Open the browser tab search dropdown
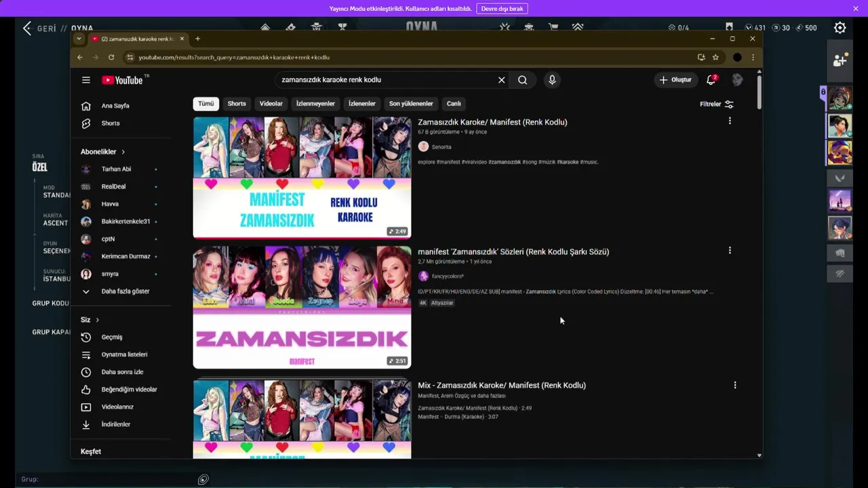Screen dimensions: 868x488 [x=79, y=39]
